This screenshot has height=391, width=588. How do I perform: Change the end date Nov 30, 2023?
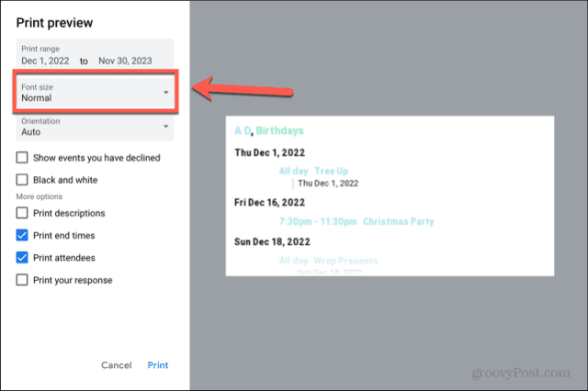[x=125, y=61]
